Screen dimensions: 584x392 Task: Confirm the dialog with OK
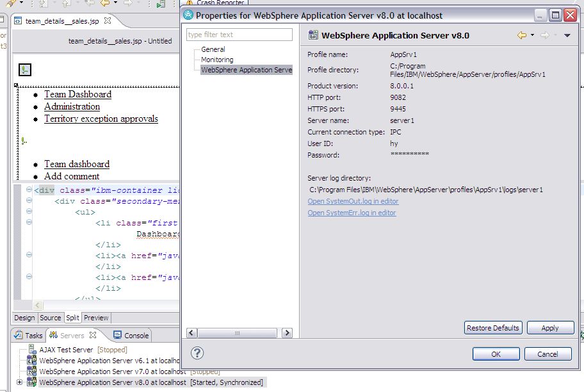(x=496, y=354)
